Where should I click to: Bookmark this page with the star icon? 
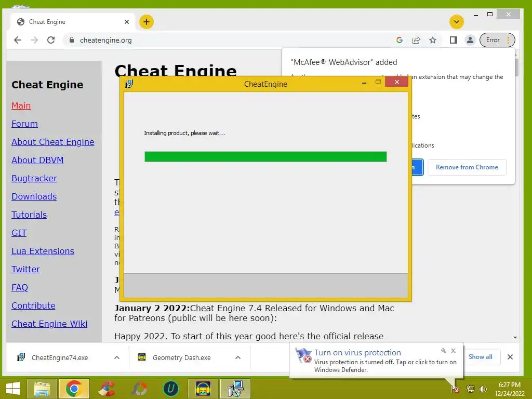click(x=433, y=40)
